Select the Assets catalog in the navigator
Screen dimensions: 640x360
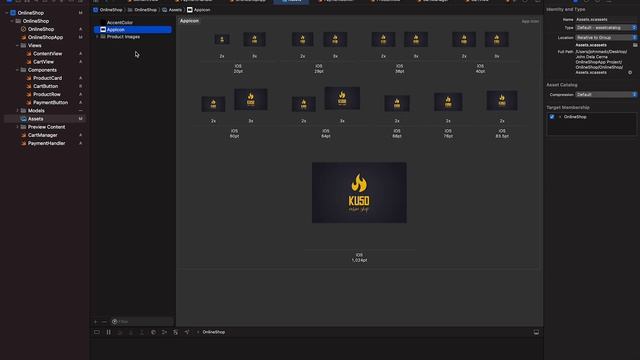coord(44,119)
